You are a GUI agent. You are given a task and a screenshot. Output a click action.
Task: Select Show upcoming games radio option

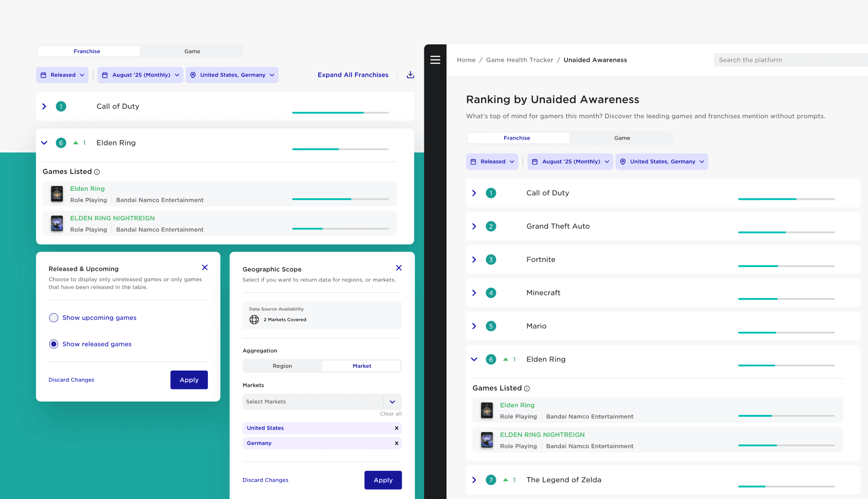click(x=54, y=318)
